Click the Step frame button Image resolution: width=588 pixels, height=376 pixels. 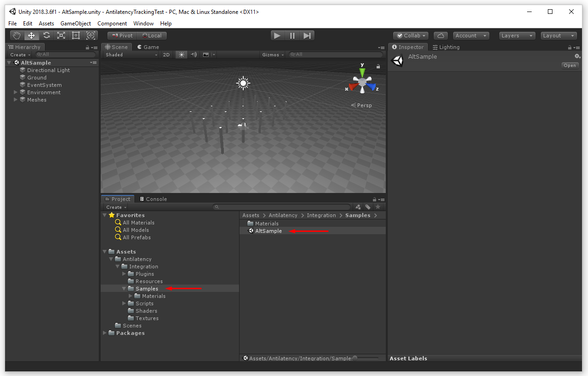pyautogui.click(x=307, y=36)
